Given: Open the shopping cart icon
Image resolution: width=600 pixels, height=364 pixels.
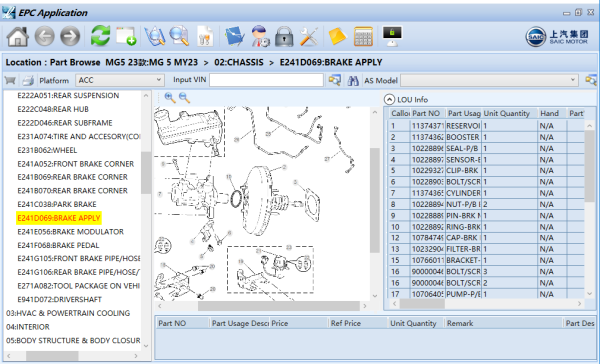Looking at the screenshot, I should click(x=10, y=80).
